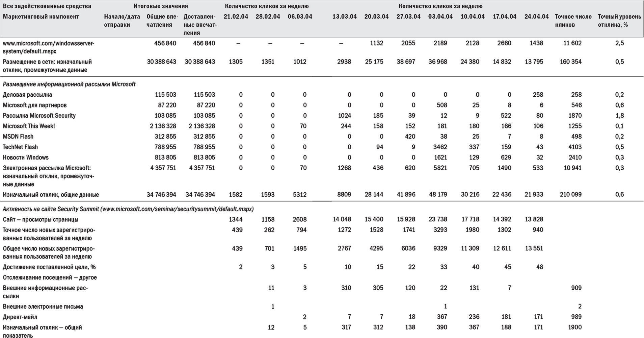Image resolution: width=644 pixels, height=338 pixels.
Task: Click the 210 099 total clicks cell
Action: point(571,195)
